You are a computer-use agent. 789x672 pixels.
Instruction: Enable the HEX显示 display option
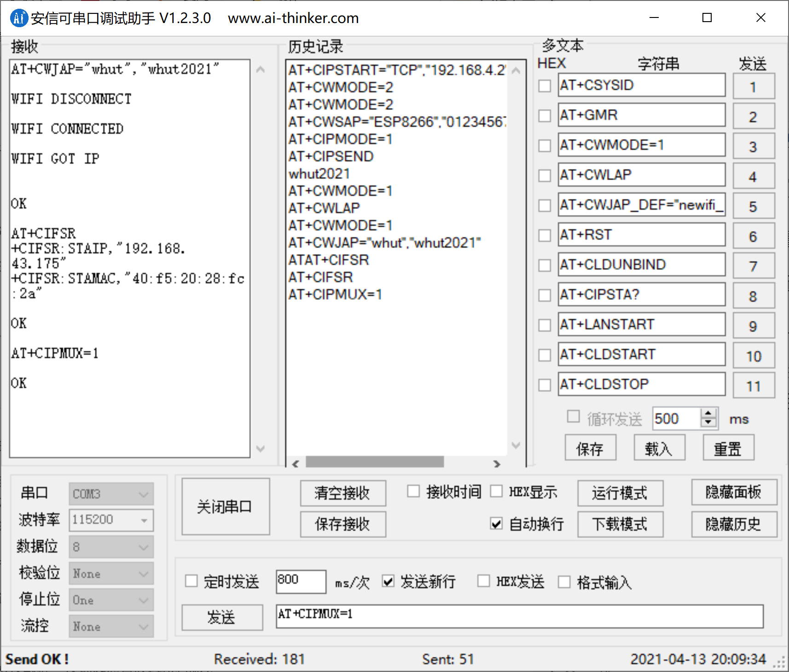point(497,492)
